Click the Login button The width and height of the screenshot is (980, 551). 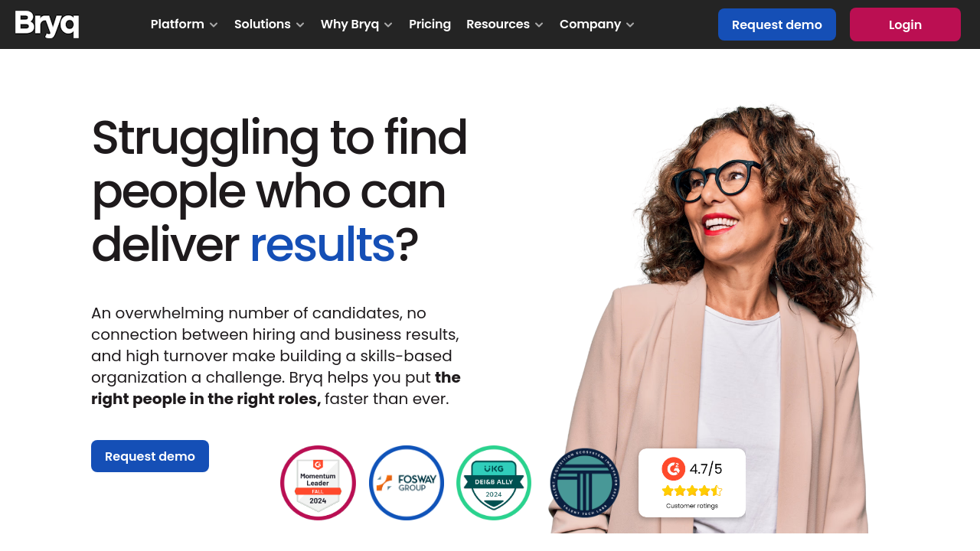(x=905, y=24)
